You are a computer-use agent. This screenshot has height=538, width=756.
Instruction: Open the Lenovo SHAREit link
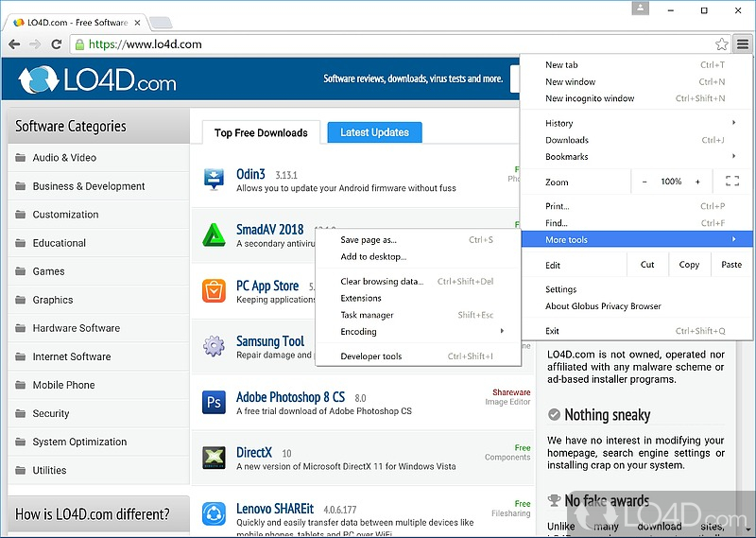coord(275,509)
